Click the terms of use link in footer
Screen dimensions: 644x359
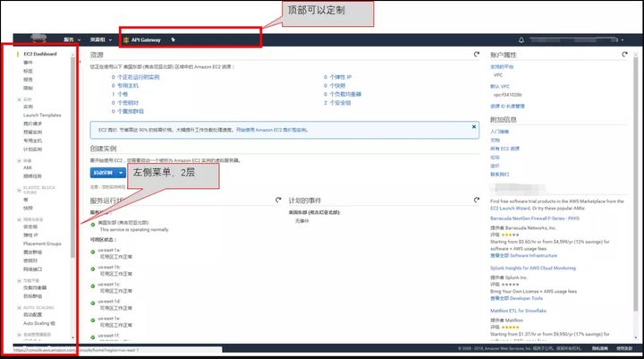coord(624,348)
